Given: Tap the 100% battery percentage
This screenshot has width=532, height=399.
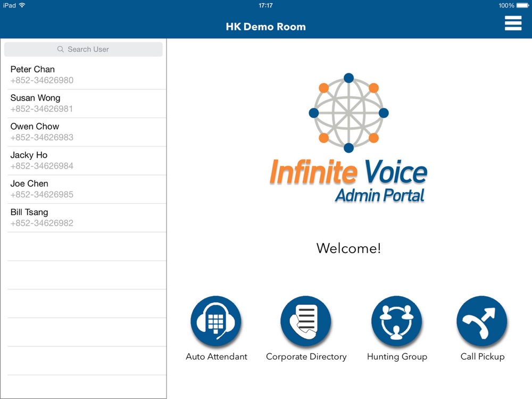Looking at the screenshot, I should (x=506, y=5).
